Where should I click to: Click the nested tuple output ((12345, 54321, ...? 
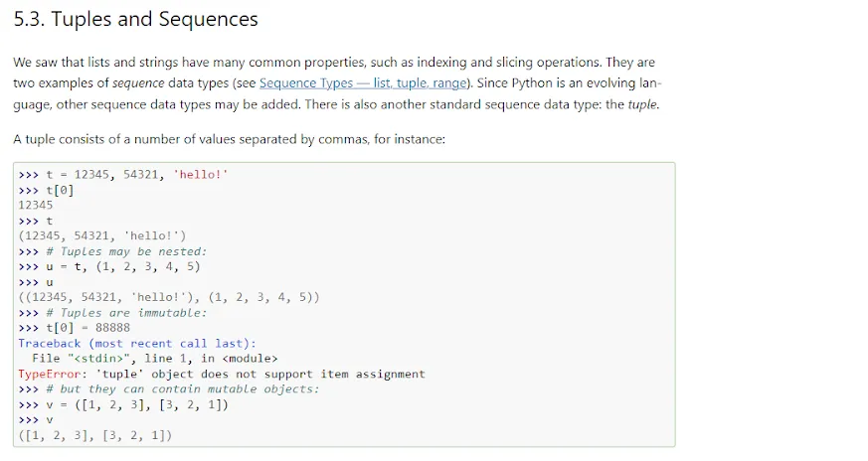[x=169, y=297]
